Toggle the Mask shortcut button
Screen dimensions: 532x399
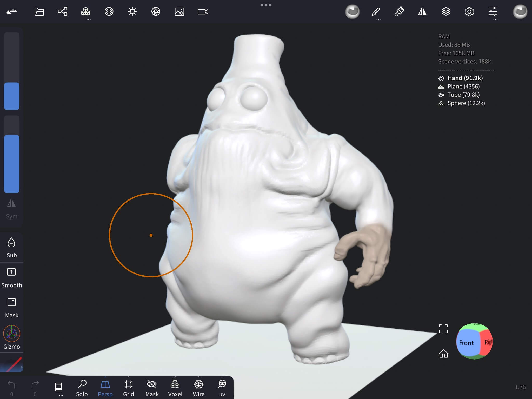(x=12, y=308)
